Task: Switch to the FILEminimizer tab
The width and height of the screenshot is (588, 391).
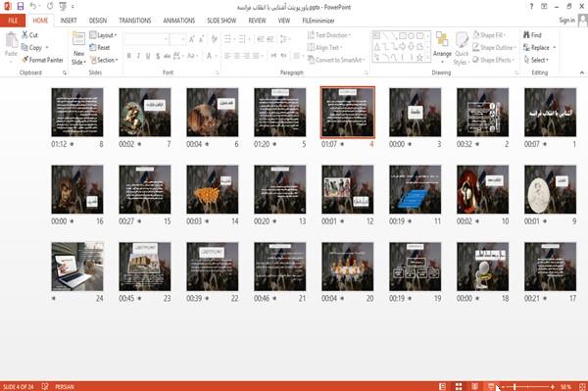Action: pos(318,21)
